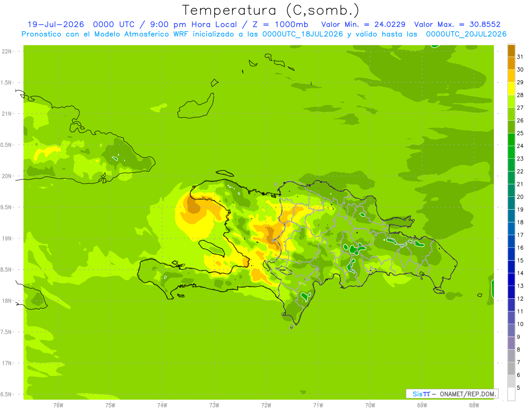Click the "70W" longitude label
Viewport: 532px width, 411px height.
click(370, 405)
